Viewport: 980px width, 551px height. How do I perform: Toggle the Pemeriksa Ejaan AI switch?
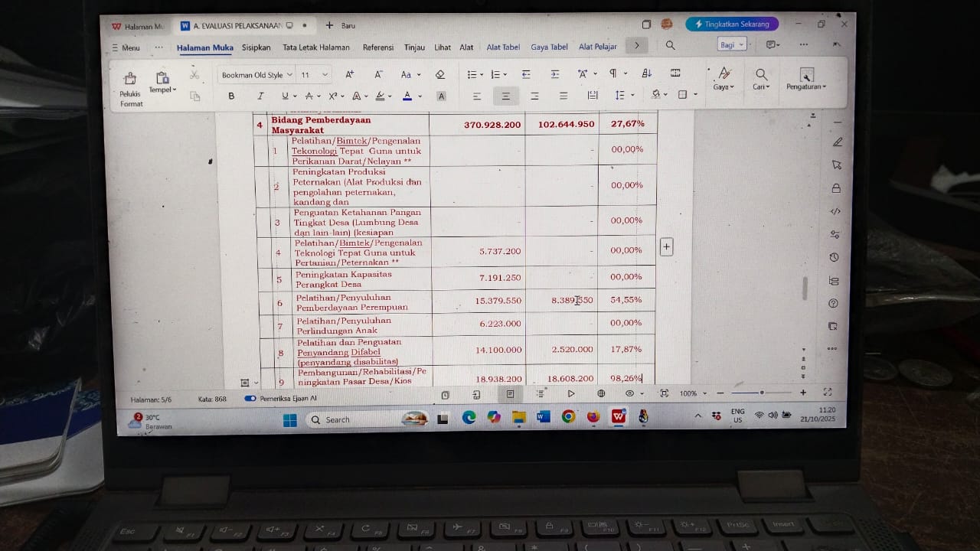pyautogui.click(x=250, y=399)
